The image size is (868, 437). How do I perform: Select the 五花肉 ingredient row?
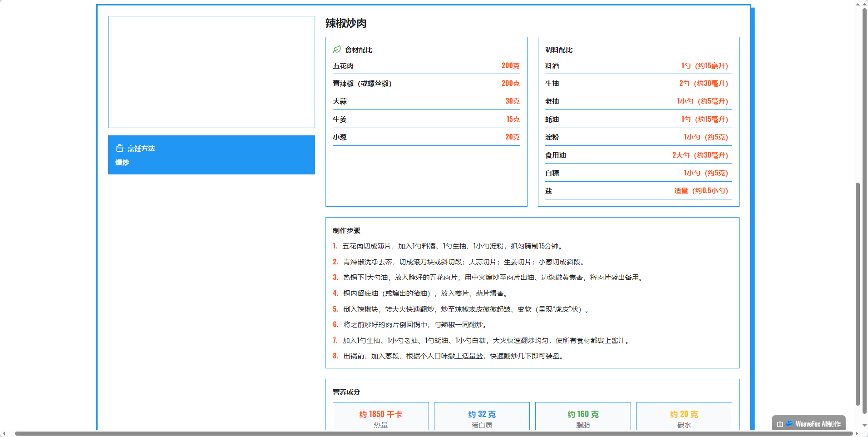[x=426, y=66]
